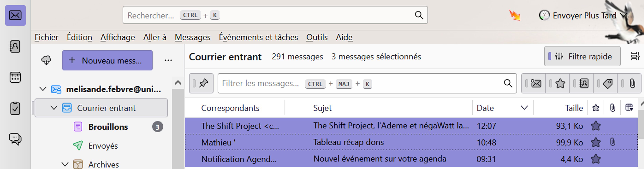644x169 pixels.
Task: Open the Address Book space icon
Action: 15,46
